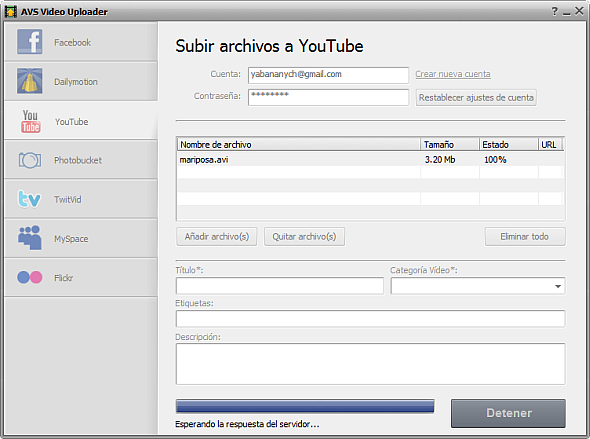Click the 'Subir archivos a YouTube' heading
The height and width of the screenshot is (439, 590).
click(x=269, y=46)
